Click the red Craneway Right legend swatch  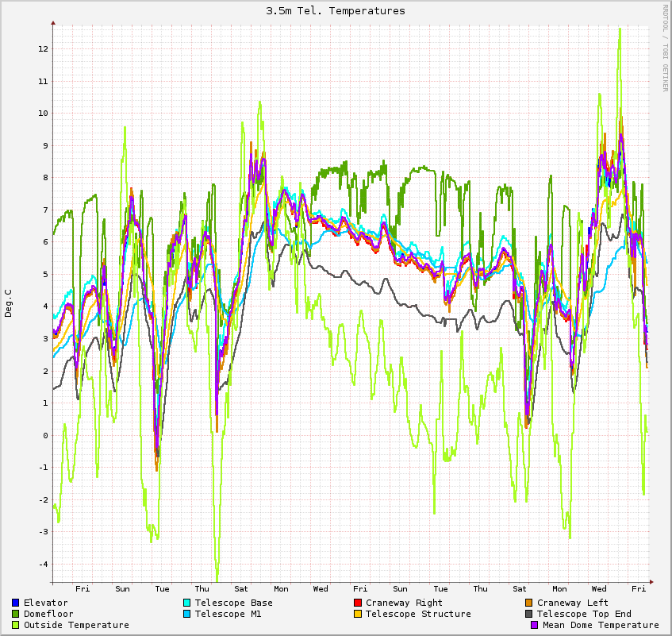pyautogui.click(x=358, y=603)
